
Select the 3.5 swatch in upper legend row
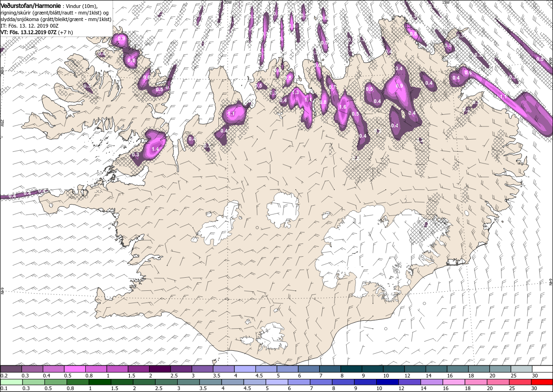click(x=224, y=369)
